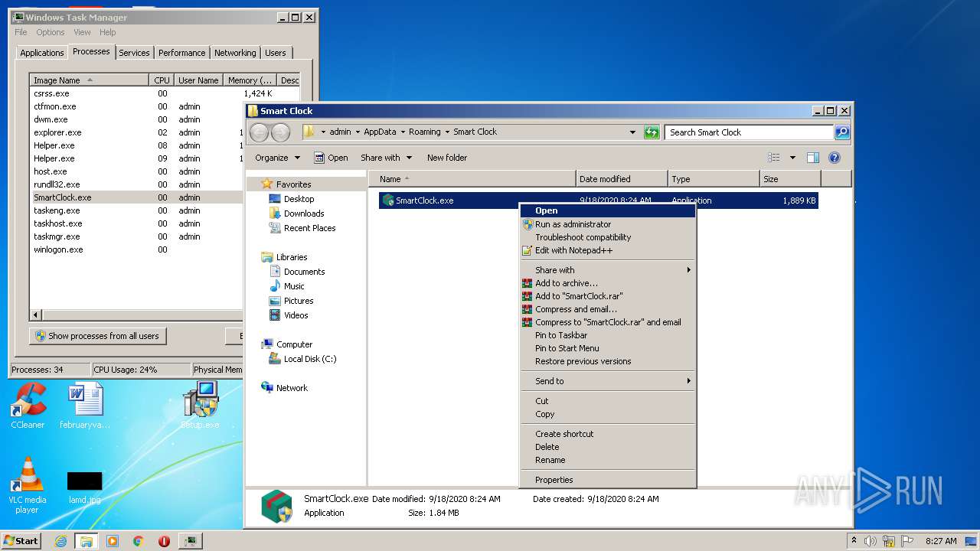
Task: Click the search magnifier icon
Action: [841, 132]
